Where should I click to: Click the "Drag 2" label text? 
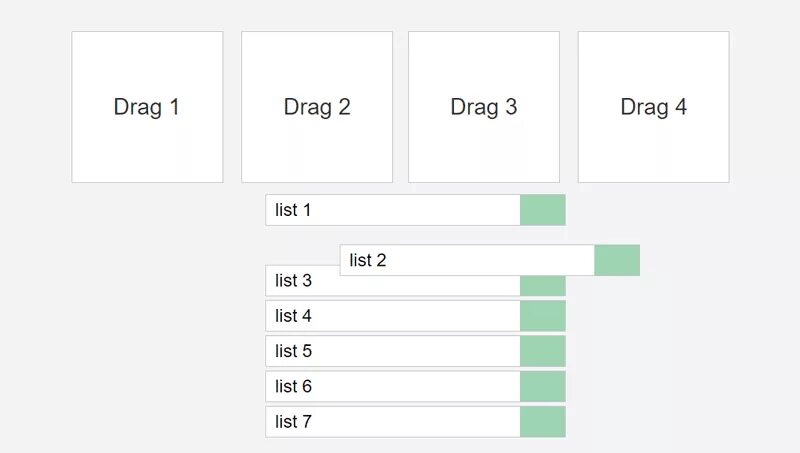point(317,107)
